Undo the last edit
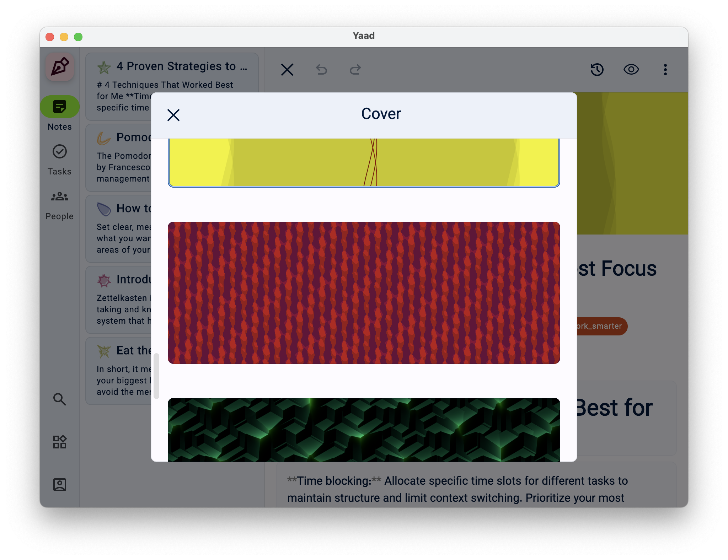 pyautogui.click(x=321, y=70)
